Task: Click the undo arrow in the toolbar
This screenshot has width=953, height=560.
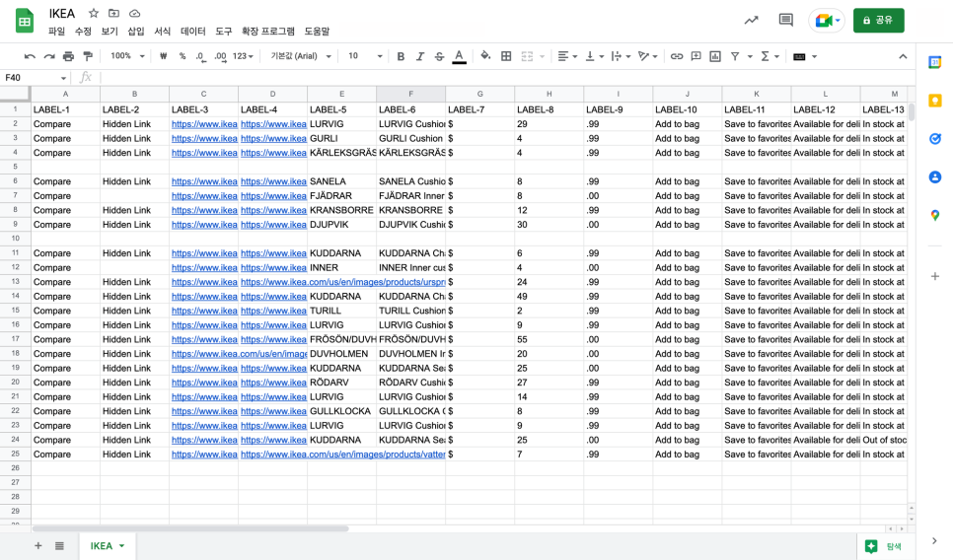Action: tap(30, 56)
